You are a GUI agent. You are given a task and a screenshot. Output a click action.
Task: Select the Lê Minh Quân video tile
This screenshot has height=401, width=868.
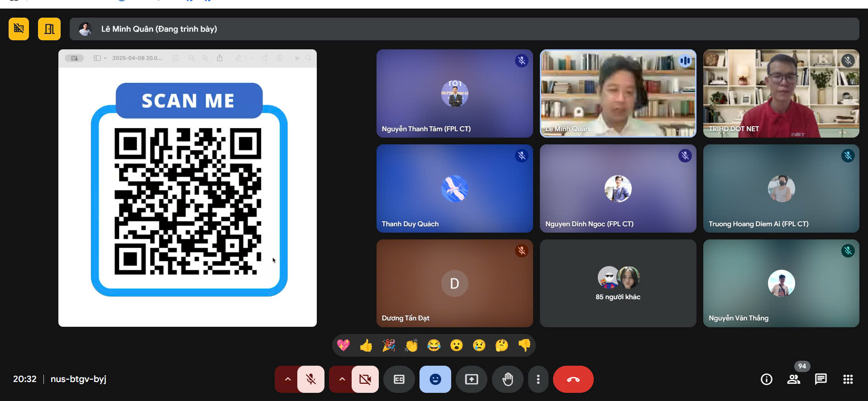618,93
